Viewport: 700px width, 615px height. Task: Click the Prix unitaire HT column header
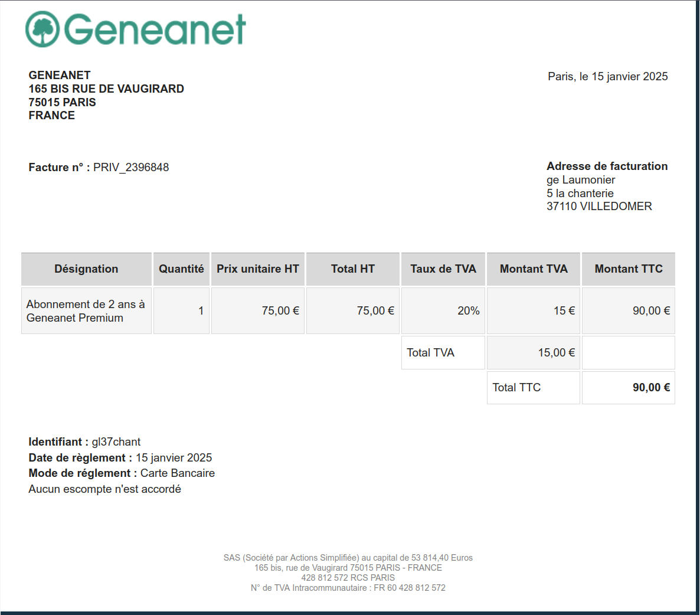click(257, 269)
